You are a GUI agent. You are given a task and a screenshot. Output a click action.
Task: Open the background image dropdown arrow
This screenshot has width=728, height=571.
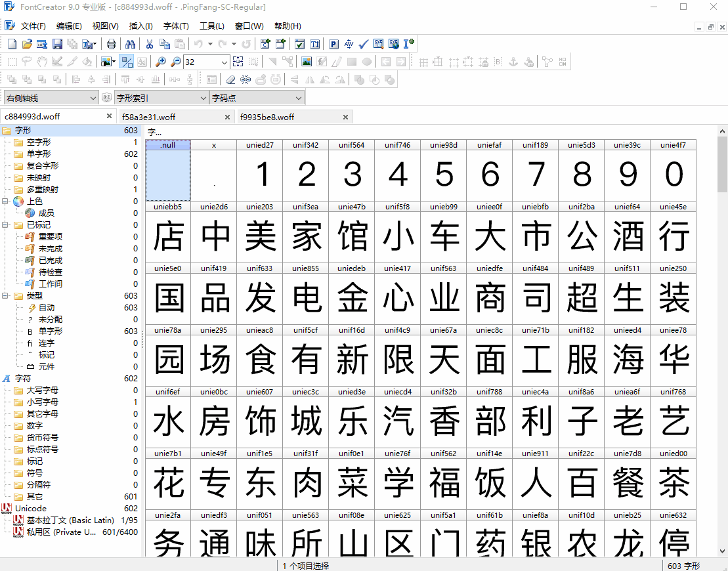(114, 62)
